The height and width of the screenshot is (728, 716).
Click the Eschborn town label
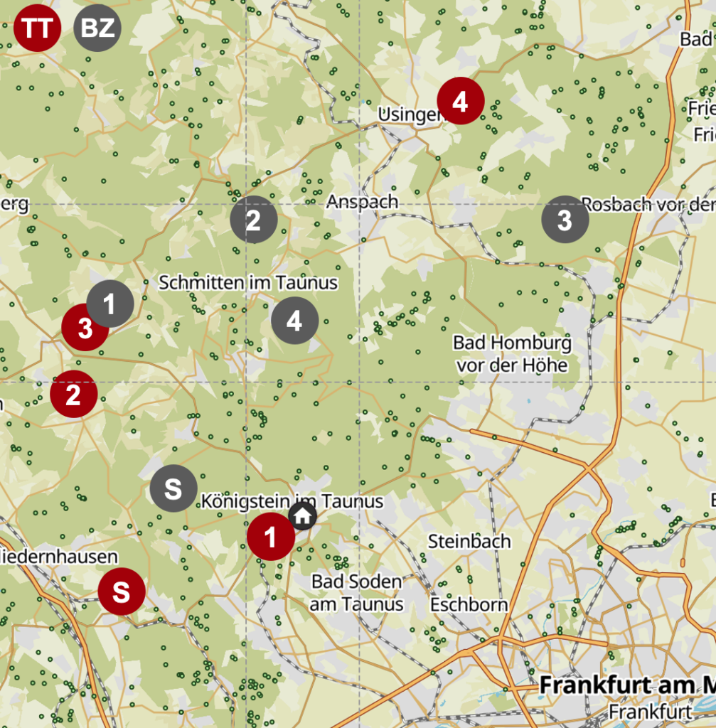tap(469, 604)
